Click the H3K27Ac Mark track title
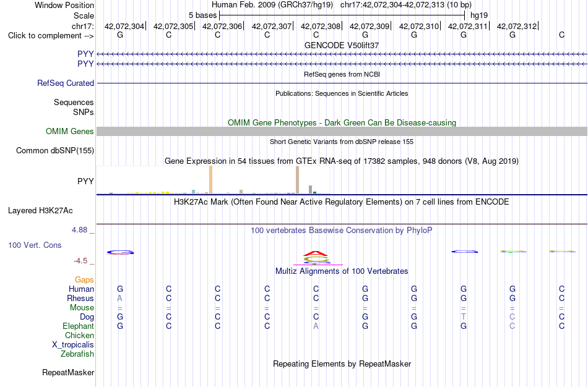 coord(342,202)
